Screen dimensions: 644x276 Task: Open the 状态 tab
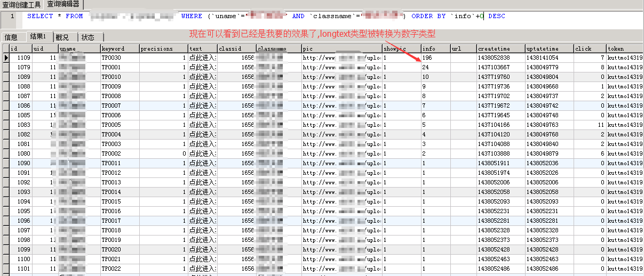88,37
